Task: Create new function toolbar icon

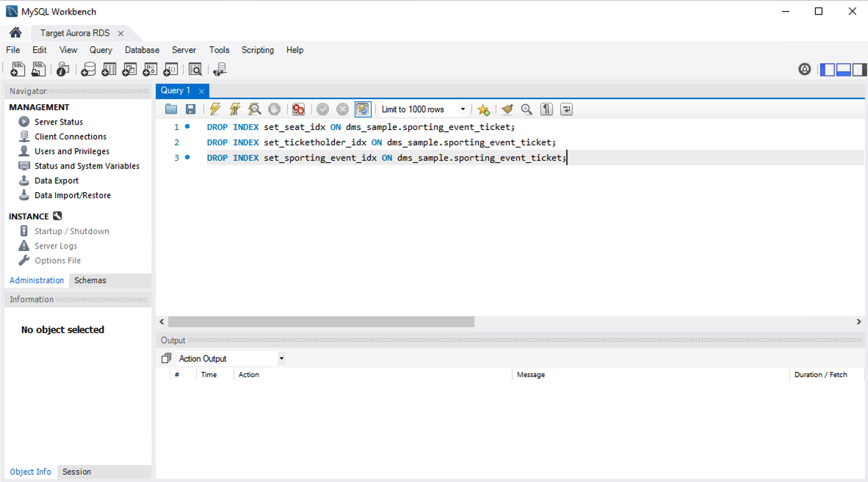Action: pos(170,69)
